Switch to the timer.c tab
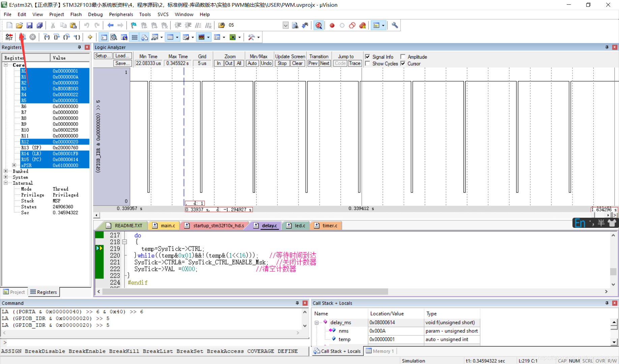 (x=326, y=225)
